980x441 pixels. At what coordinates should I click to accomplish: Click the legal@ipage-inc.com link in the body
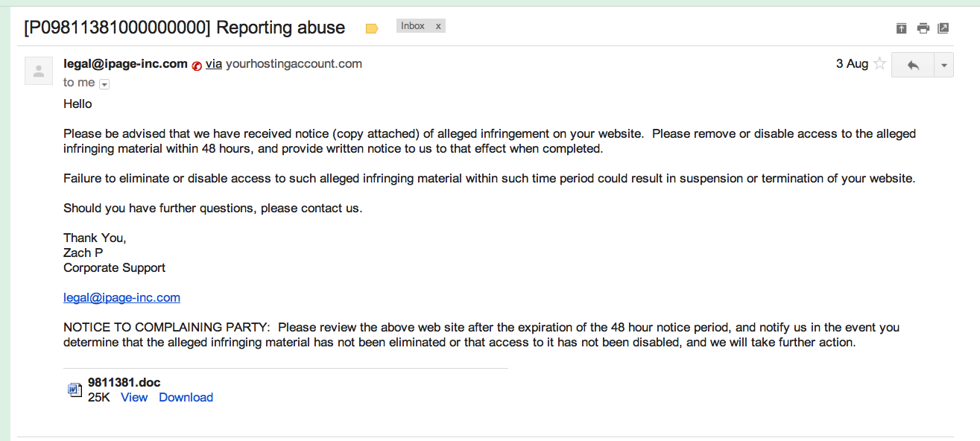point(121,298)
